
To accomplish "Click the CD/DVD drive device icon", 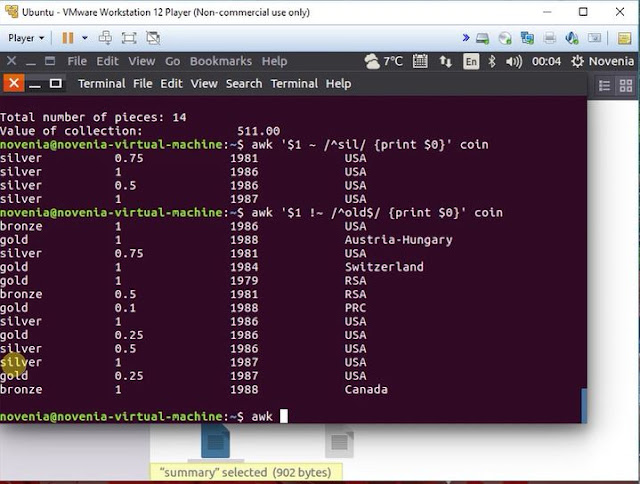I will [x=505, y=38].
